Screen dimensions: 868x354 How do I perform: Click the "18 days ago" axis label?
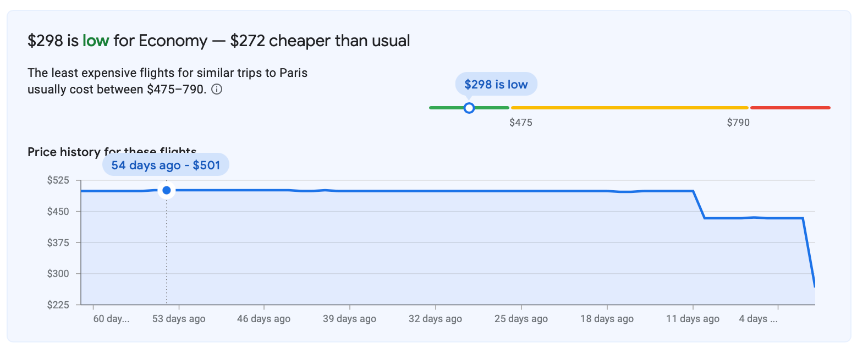(x=607, y=319)
